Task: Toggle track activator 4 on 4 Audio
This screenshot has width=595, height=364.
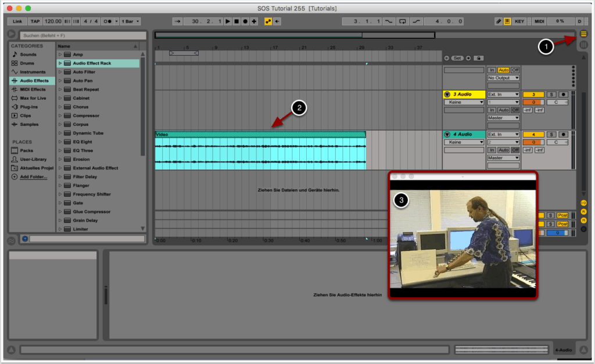Action: click(x=533, y=134)
